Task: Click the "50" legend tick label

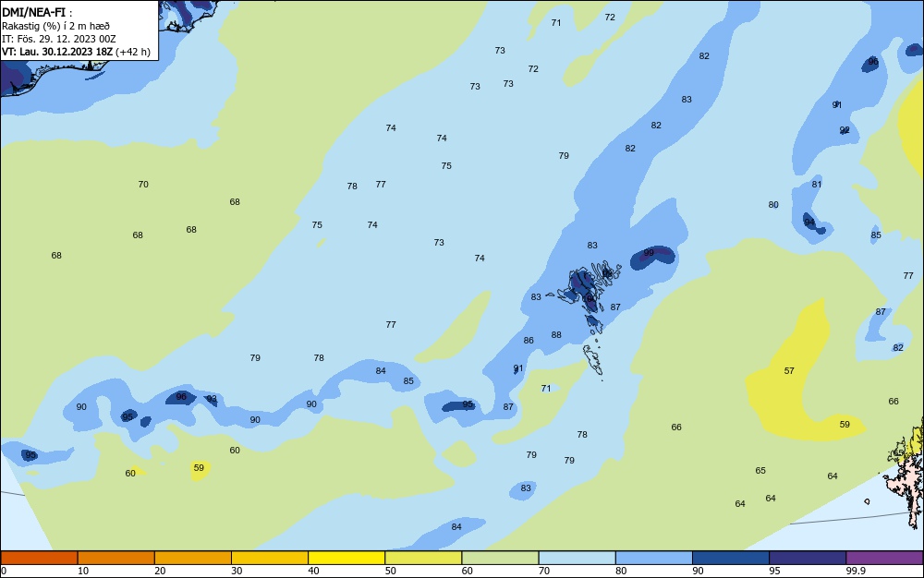Action: (390, 571)
